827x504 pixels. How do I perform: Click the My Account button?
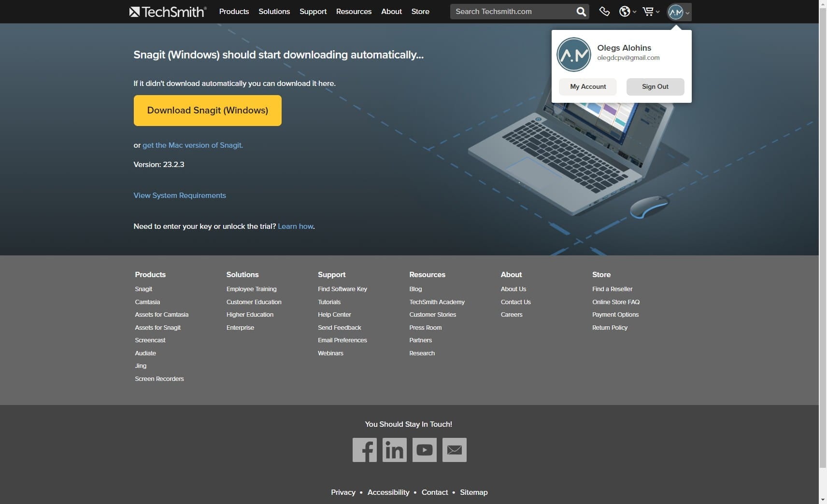tap(588, 87)
